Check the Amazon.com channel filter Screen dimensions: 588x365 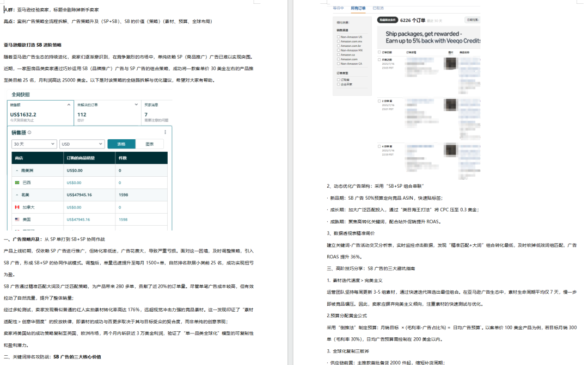coord(338,59)
